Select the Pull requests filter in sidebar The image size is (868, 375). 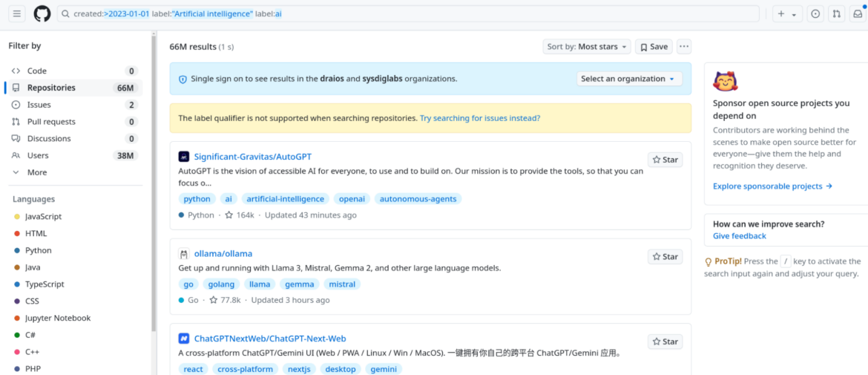point(73,122)
